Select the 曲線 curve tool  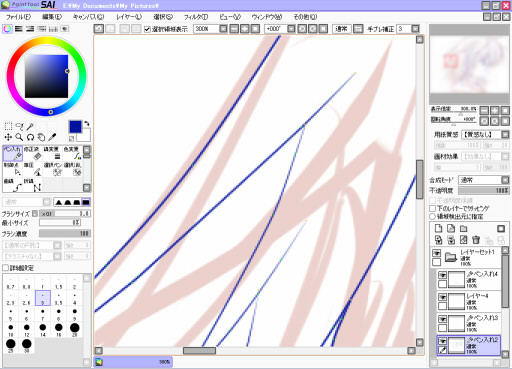pos(13,185)
